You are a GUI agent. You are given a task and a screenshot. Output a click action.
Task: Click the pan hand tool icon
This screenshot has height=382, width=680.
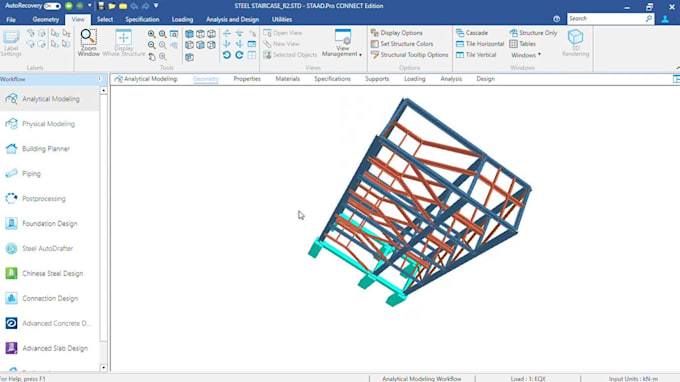pos(152,57)
